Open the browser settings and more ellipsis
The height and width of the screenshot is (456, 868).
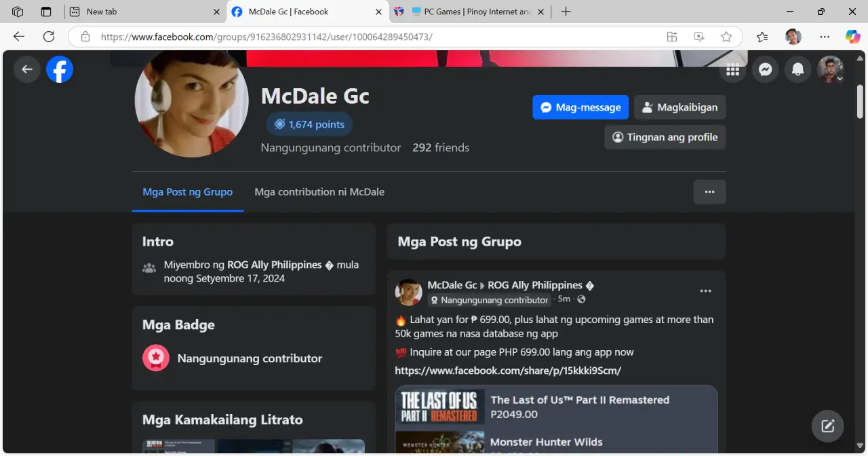coord(824,37)
